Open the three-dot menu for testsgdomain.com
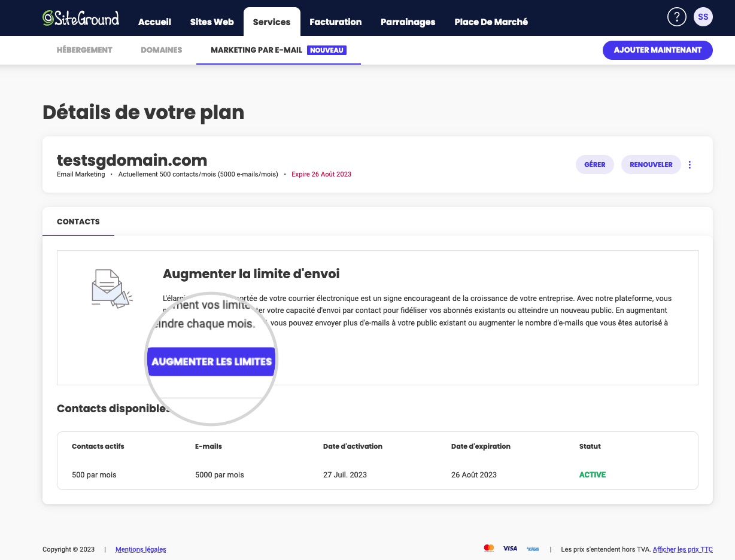This screenshot has height=560, width=735. pos(690,165)
